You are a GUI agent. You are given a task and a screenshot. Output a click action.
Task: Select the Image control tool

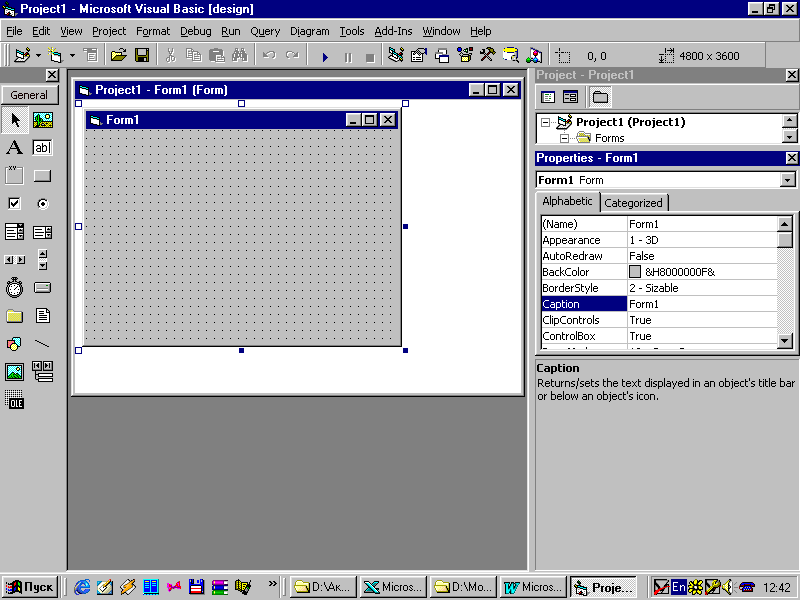pos(15,372)
